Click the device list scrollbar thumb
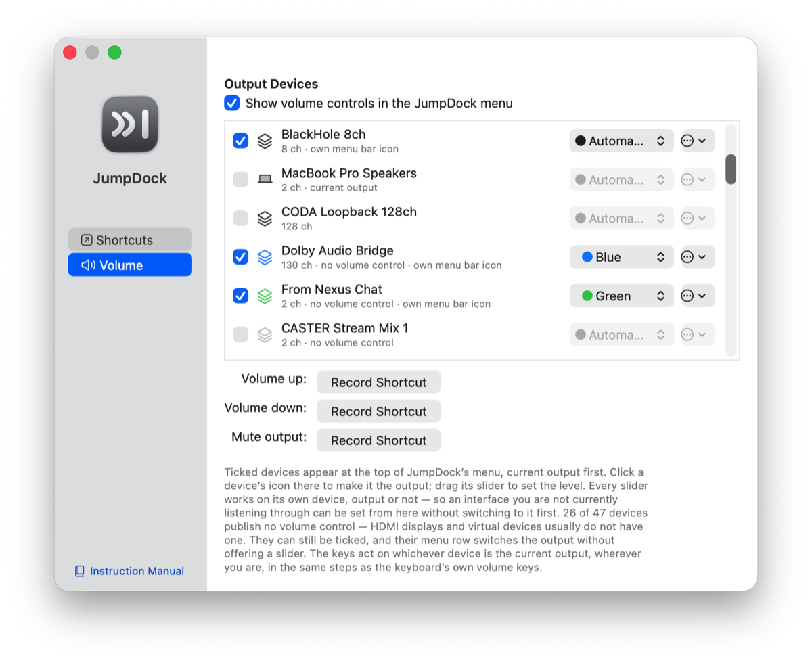812x663 pixels. click(x=731, y=169)
